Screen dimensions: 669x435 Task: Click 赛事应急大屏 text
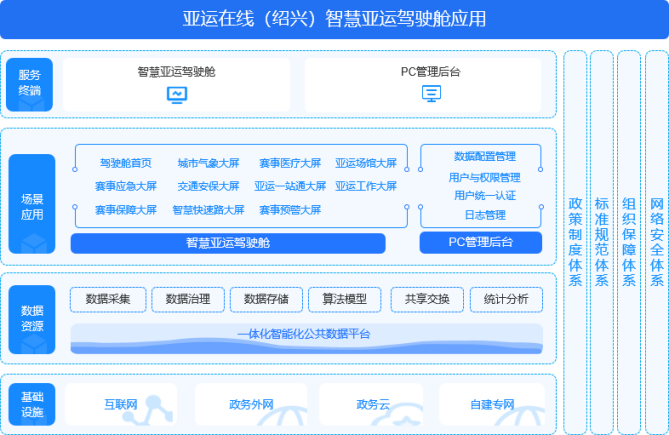pos(126,186)
